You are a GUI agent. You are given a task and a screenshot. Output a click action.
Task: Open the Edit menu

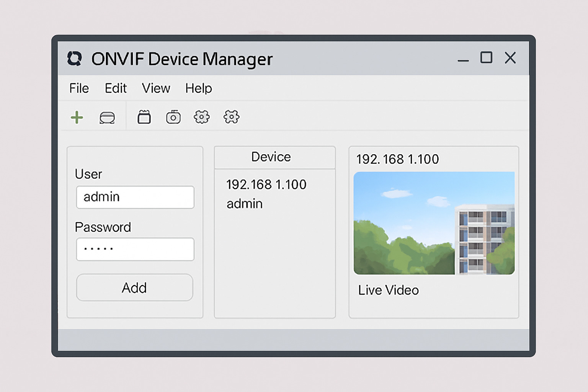click(x=116, y=88)
